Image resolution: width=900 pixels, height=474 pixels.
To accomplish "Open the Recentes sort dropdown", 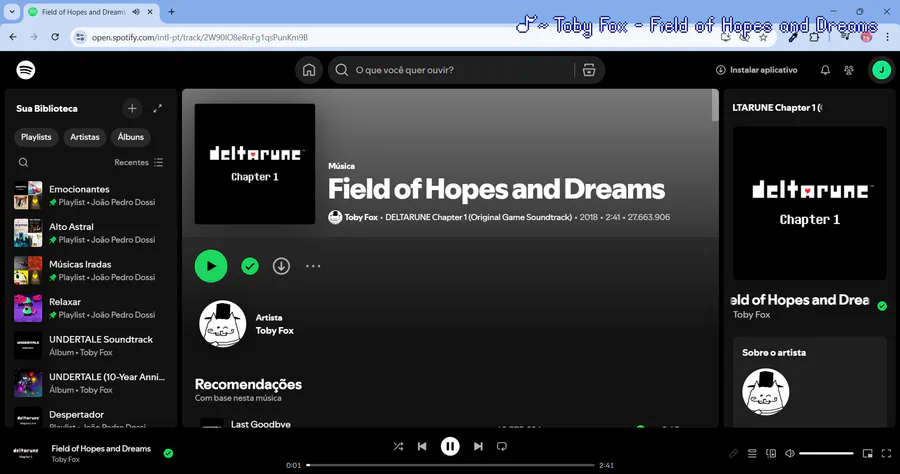I will [x=138, y=162].
